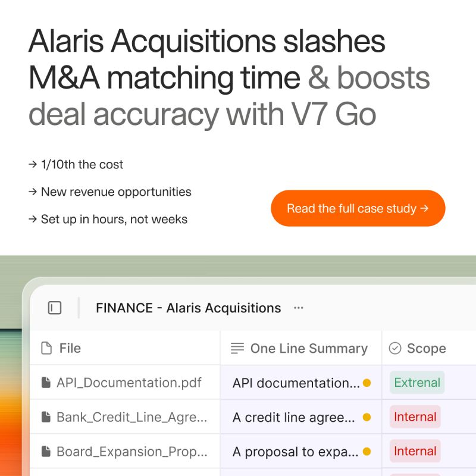The height and width of the screenshot is (476, 476).
Task: Click the One Line Summary text-lines icon
Action: pos(237,348)
